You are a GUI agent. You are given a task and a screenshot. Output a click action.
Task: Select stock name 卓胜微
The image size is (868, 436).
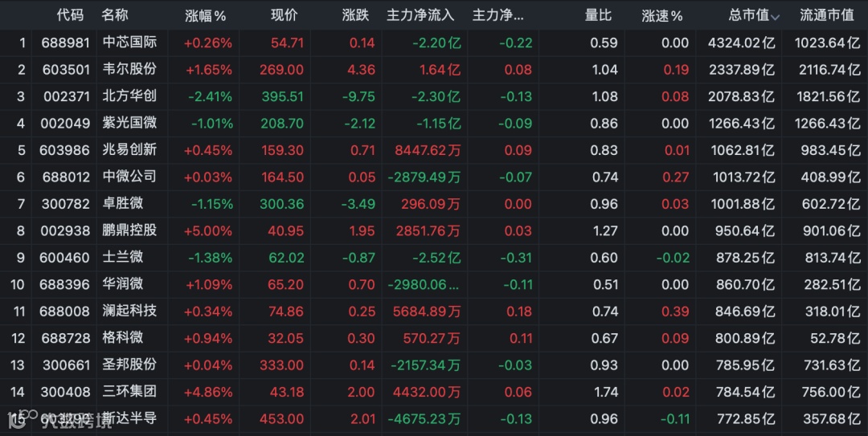point(123,204)
